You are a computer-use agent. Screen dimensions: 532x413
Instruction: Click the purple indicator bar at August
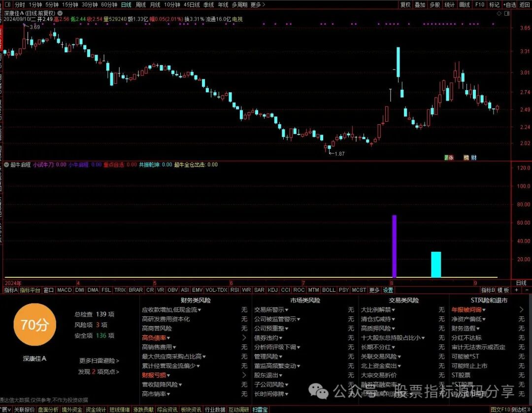[x=394, y=246]
